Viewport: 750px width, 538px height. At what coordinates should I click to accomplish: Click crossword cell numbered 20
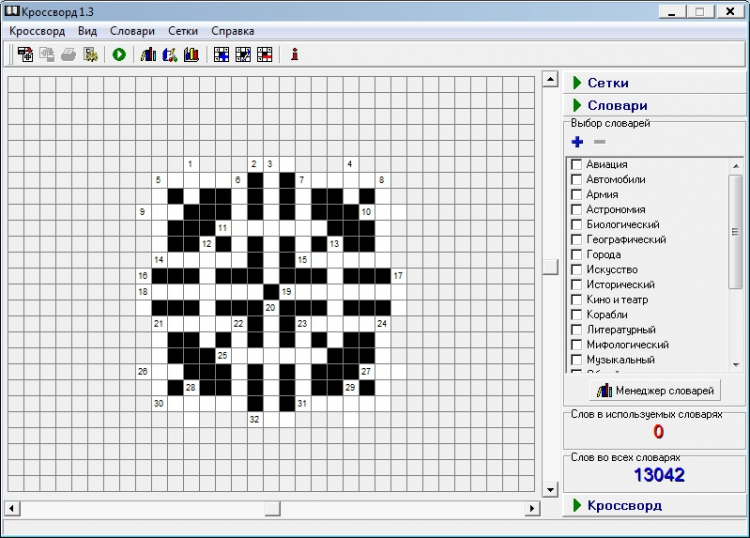271,307
